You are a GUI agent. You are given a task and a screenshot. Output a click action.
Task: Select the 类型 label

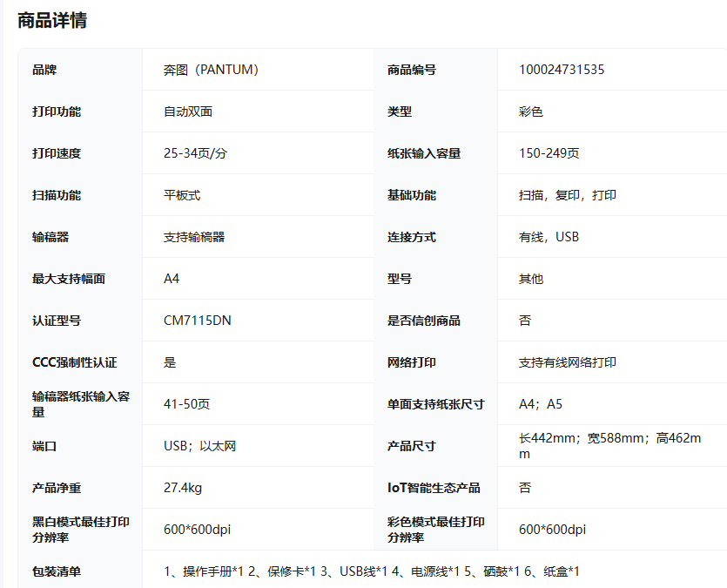point(400,112)
